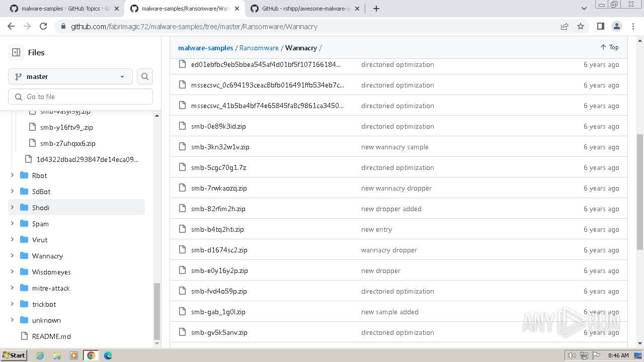Go to the malware-samples breadcrumb link
The width and height of the screenshot is (644, 362).
click(206, 48)
